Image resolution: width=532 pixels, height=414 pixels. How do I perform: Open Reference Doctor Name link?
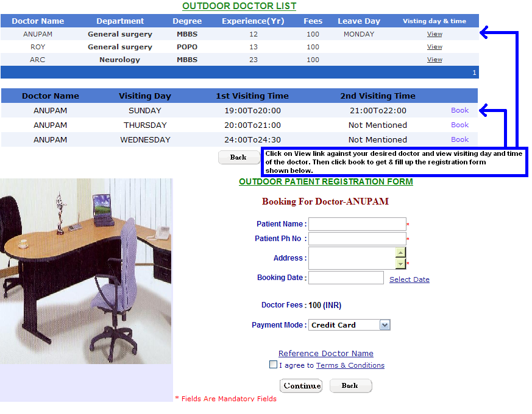(x=325, y=353)
